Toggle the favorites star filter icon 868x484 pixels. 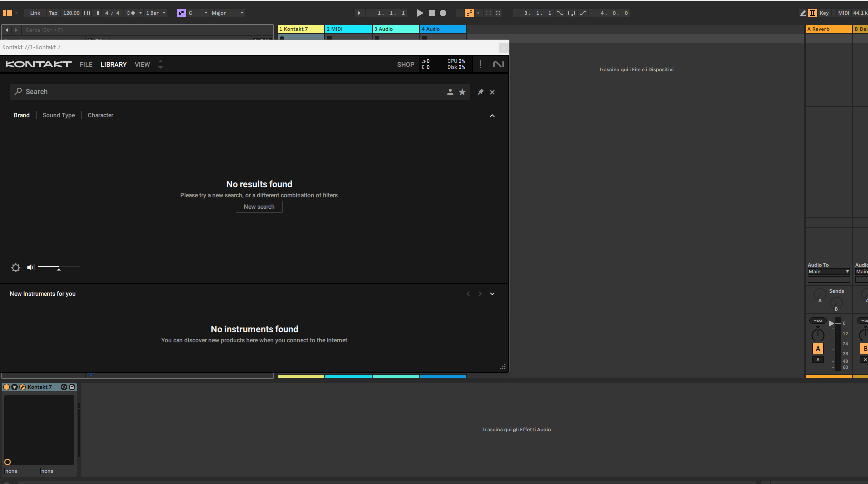462,92
